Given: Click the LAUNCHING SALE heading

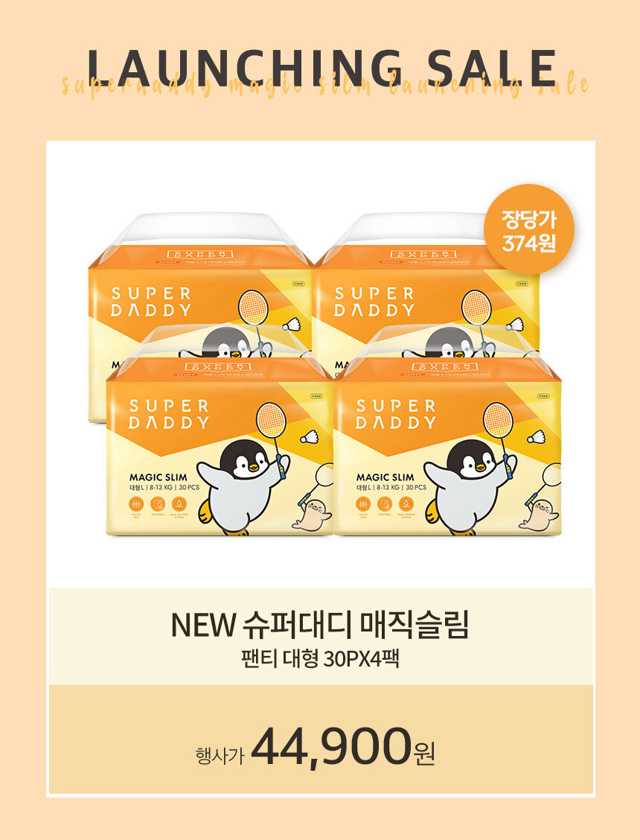Looking at the screenshot, I should click(x=321, y=69).
